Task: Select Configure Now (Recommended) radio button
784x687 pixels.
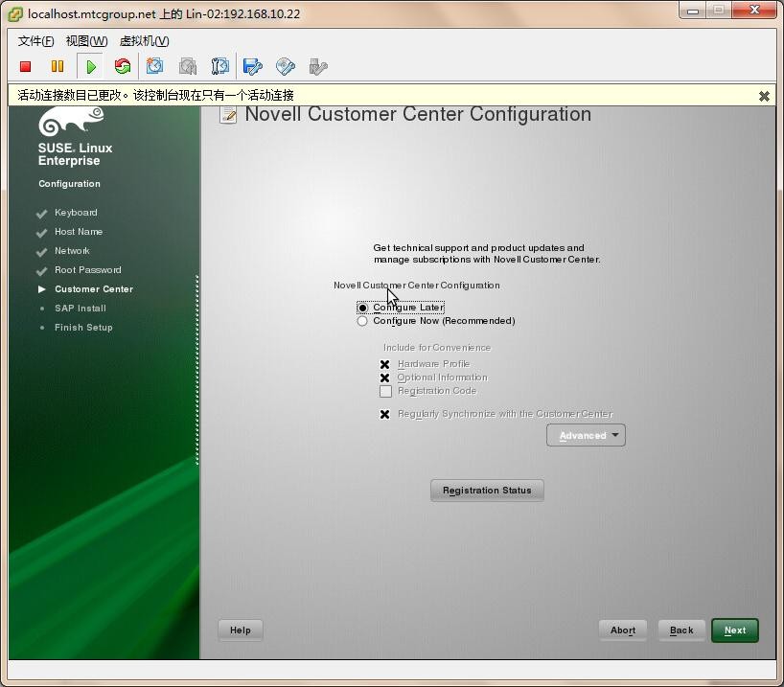Action: [x=362, y=321]
